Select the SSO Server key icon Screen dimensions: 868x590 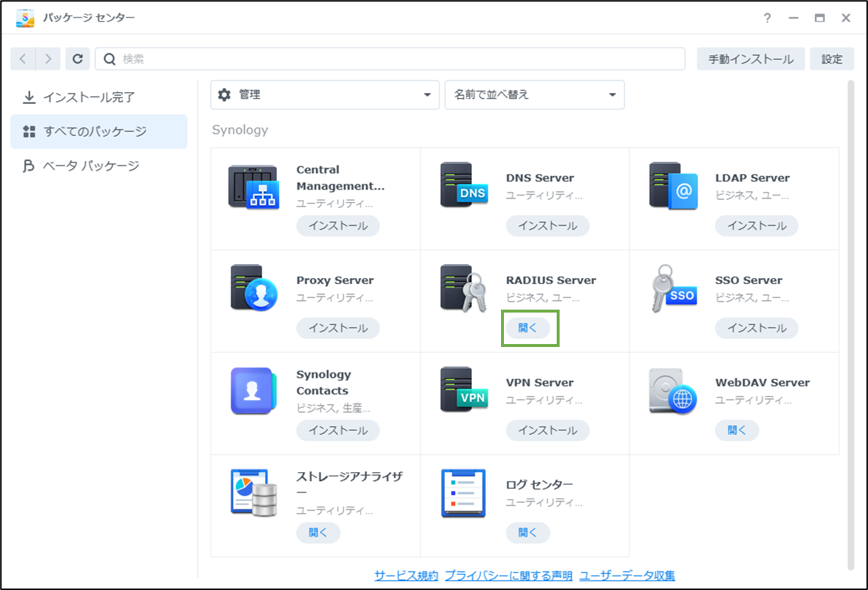pyautogui.click(x=673, y=288)
